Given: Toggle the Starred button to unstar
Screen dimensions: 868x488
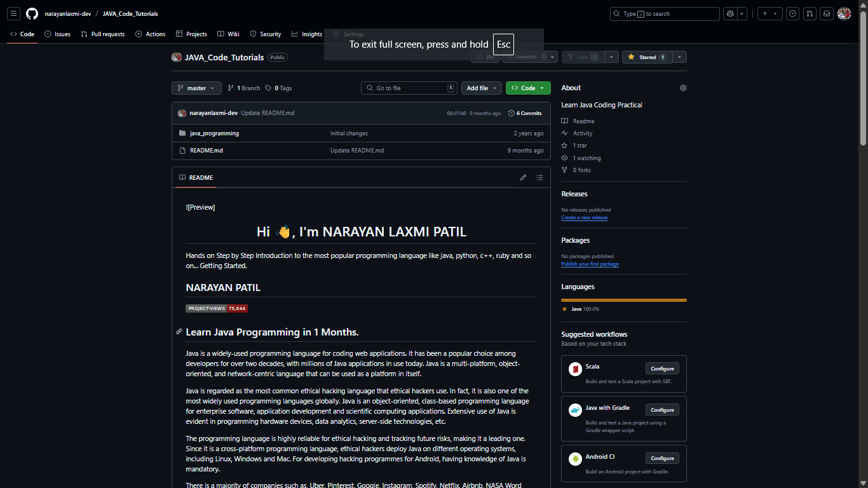Looking at the screenshot, I should [x=647, y=57].
